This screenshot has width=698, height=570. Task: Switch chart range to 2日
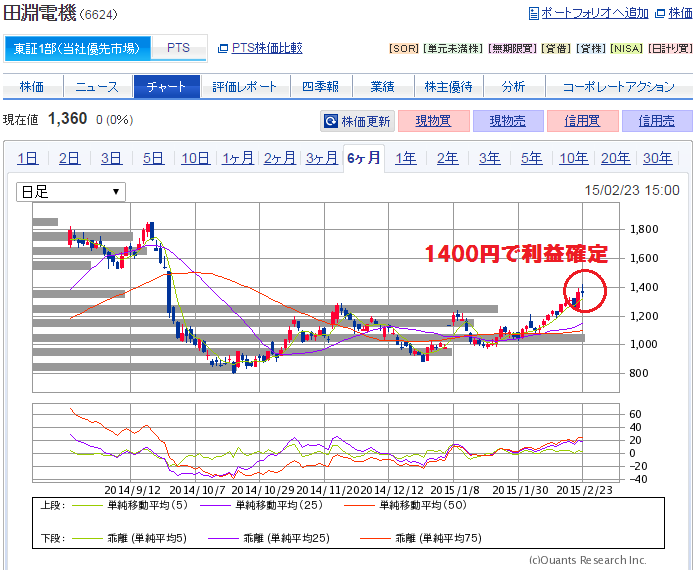pos(69,158)
